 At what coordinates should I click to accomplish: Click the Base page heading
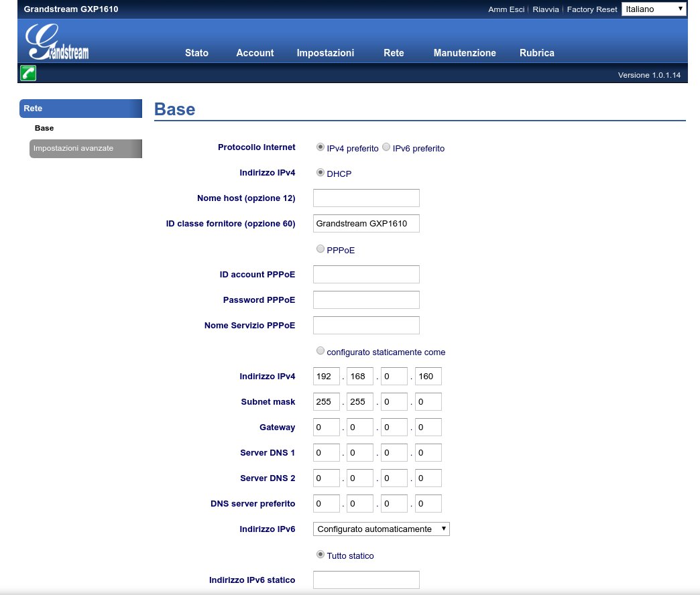click(174, 109)
